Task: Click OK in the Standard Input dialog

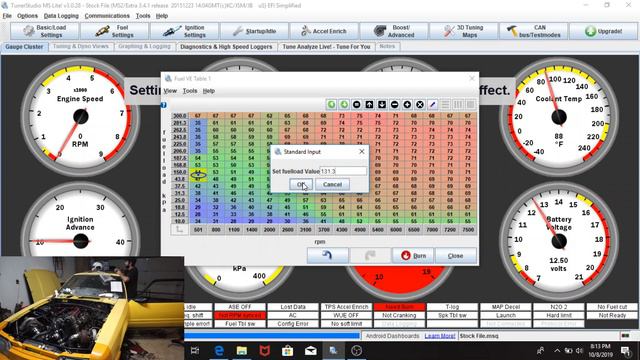Action: (301, 184)
